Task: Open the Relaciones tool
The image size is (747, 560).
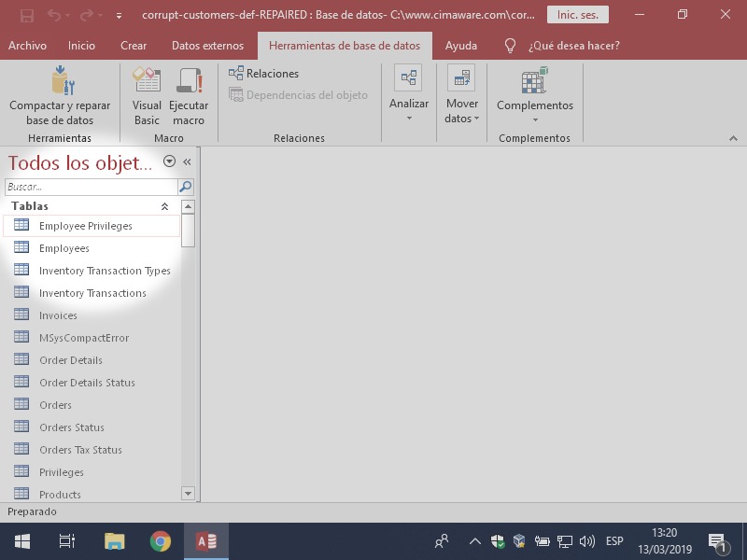Action: 264,74
